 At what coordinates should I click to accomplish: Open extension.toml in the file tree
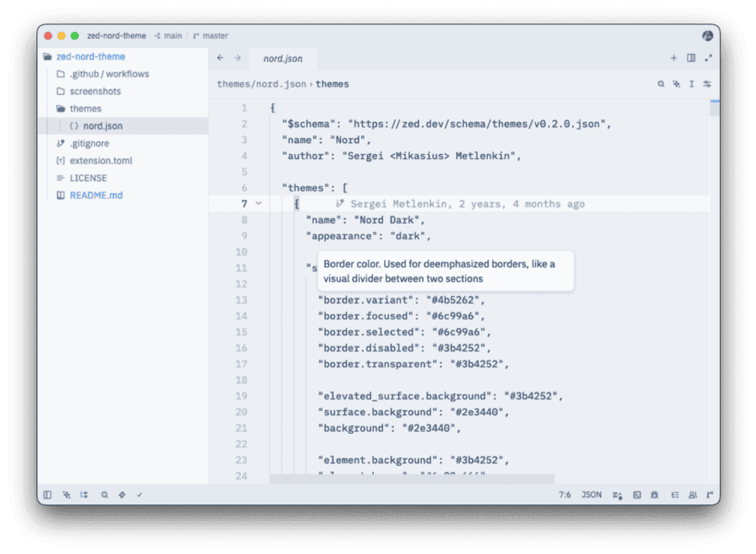tap(123, 161)
